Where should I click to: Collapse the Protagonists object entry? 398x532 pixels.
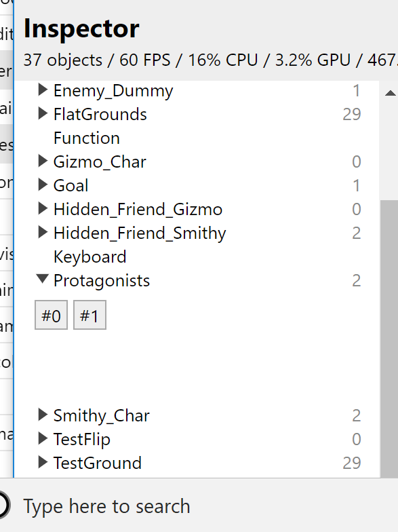(x=43, y=279)
